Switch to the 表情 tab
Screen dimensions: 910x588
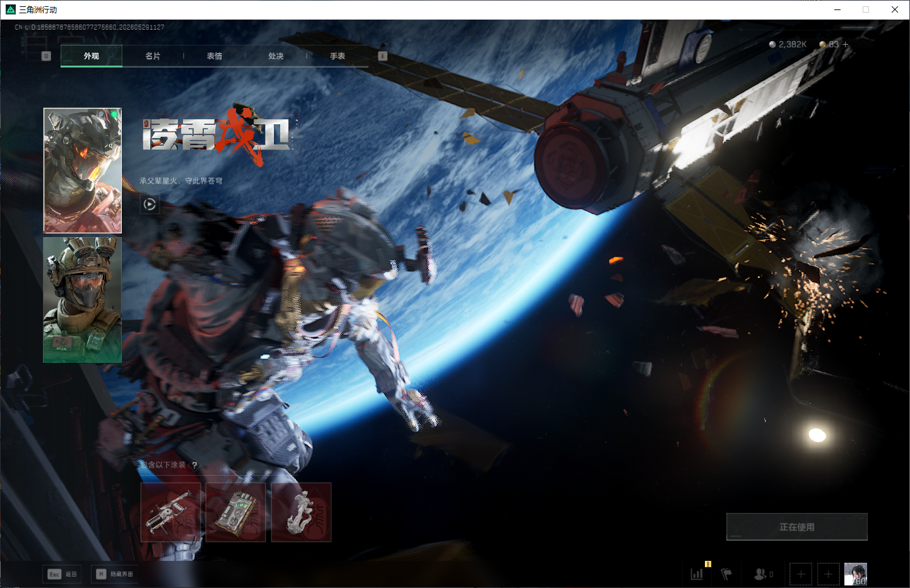tap(215, 56)
